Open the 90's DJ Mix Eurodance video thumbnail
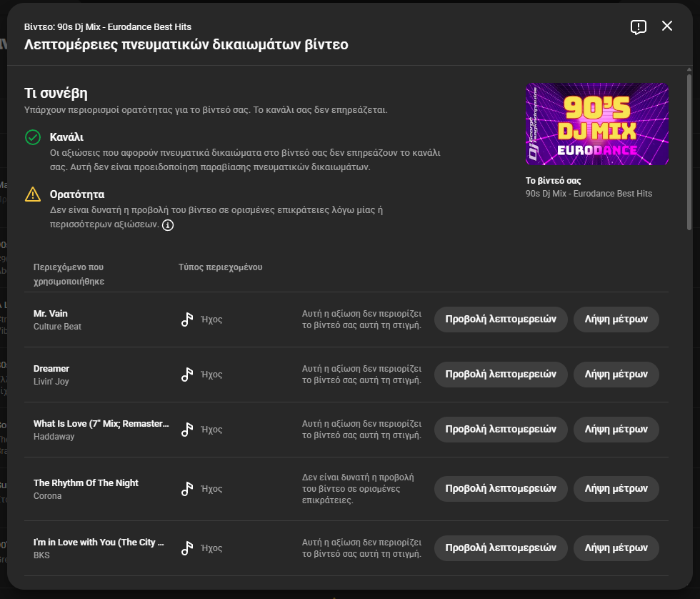The image size is (700, 599). (596, 124)
